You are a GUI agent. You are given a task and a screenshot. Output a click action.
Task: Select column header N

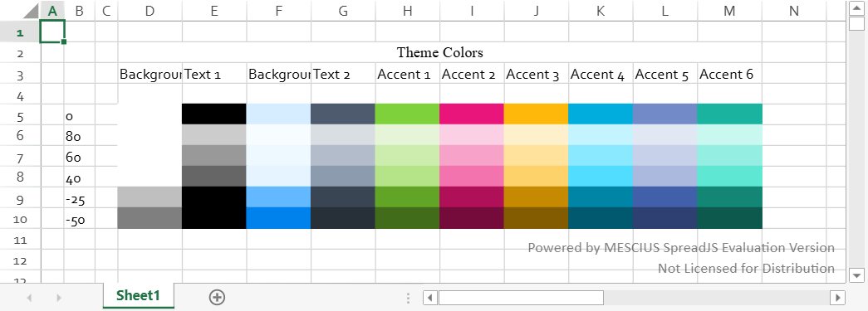click(794, 11)
